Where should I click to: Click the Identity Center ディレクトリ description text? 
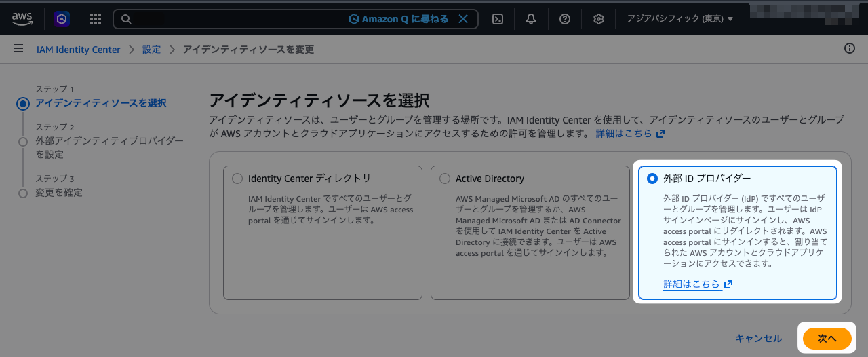[x=330, y=210]
